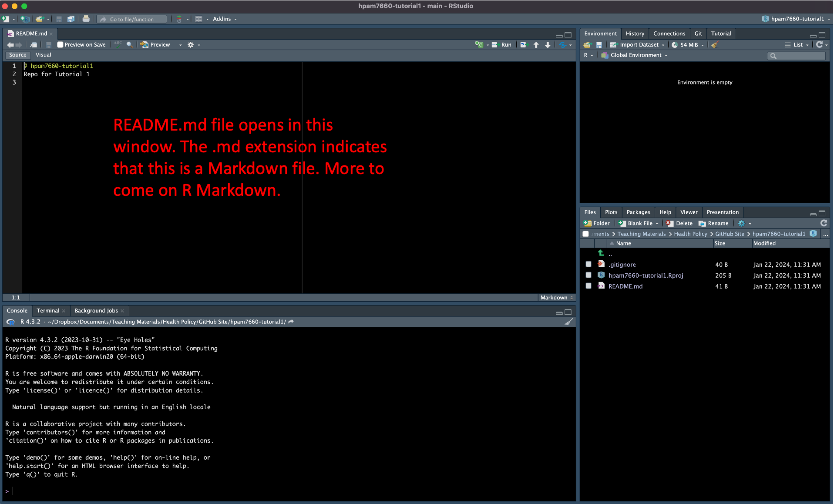Screen dimensions: 834x504
Task: Click the Find/Replace magnifier icon in editor
Action: tap(130, 45)
